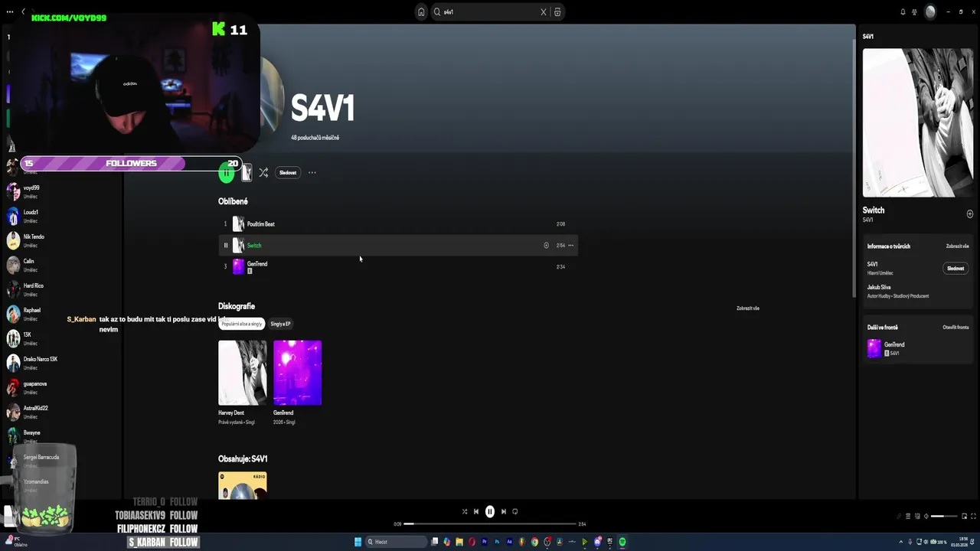Clear the search field text
The width and height of the screenshot is (980, 551).
[x=544, y=11]
